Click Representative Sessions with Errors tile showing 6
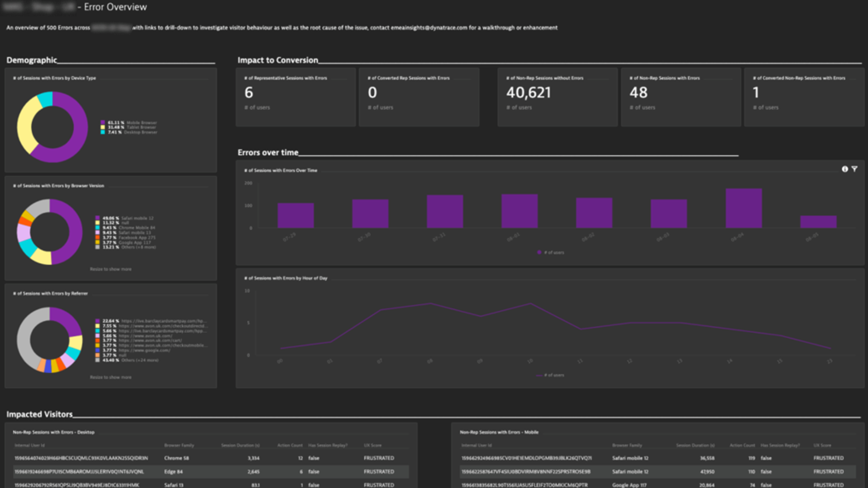This screenshot has height=488, width=868. pyautogui.click(x=296, y=97)
